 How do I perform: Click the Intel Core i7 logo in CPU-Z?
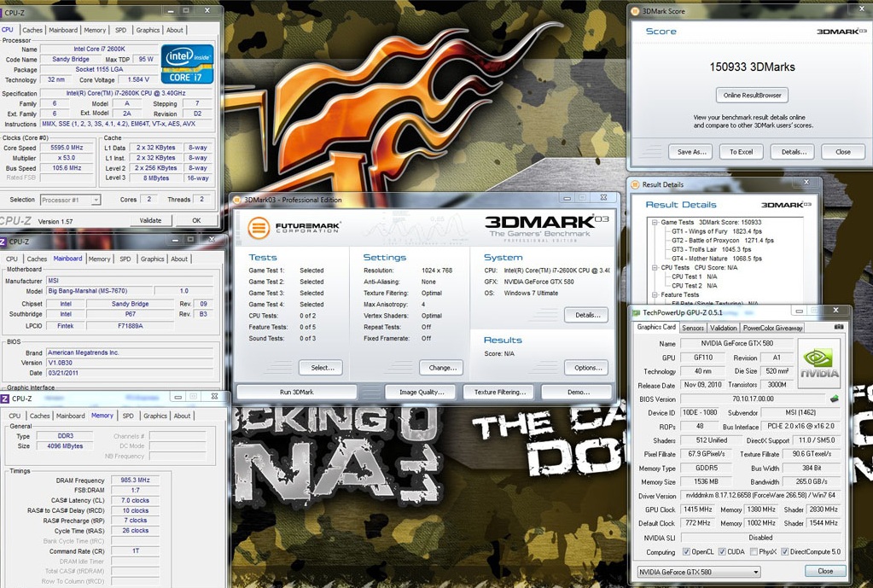point(188,64)
